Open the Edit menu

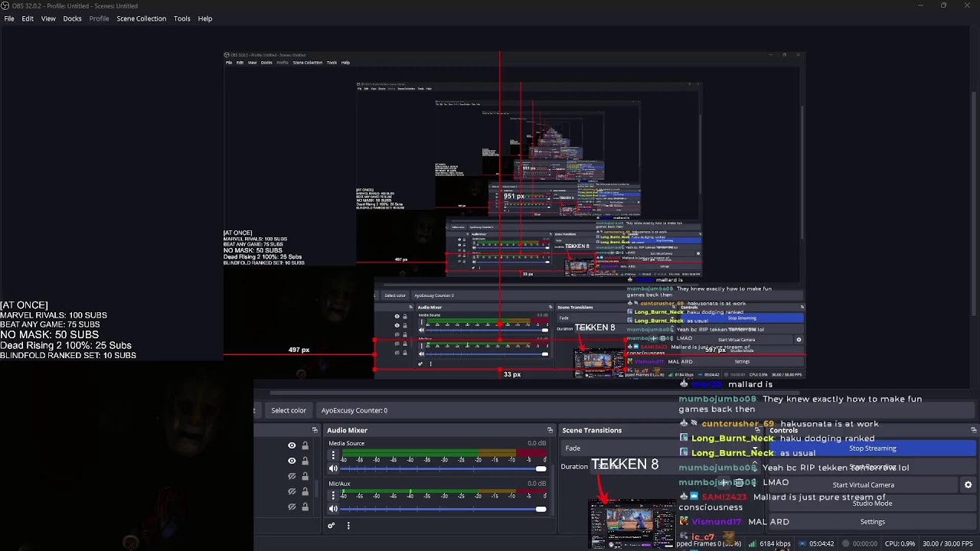(28, 18)
